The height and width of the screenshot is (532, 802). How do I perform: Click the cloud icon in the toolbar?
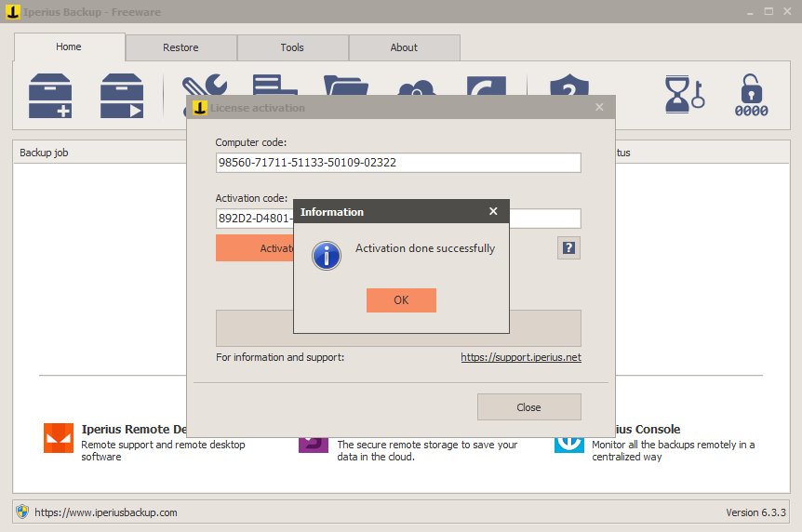coord(417,87)
